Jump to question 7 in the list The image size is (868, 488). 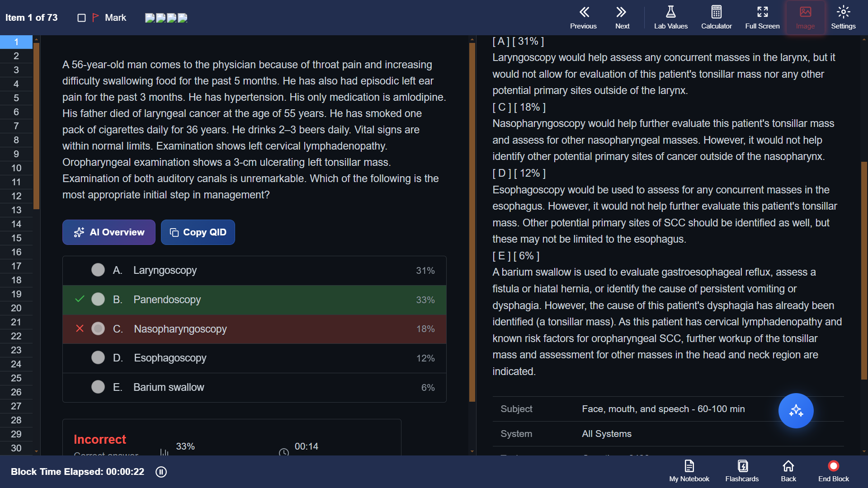[16, 126]
